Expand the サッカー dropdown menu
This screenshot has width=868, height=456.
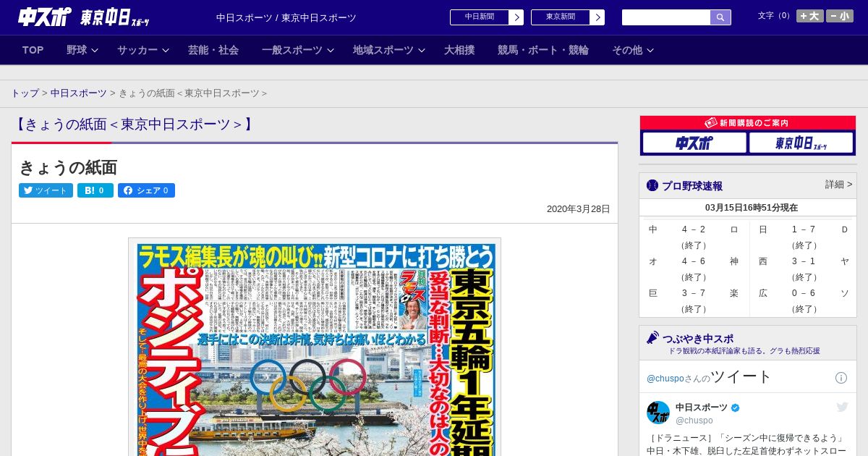143,50
